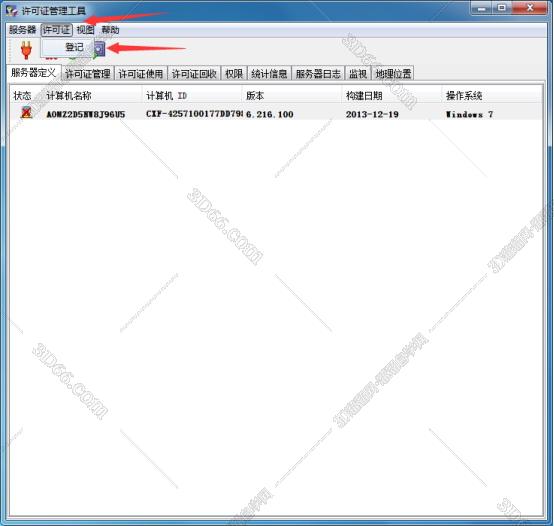This screenshot has height=526, width=554.
Task: Open the 帮助 menu
Action: point(110,30)
